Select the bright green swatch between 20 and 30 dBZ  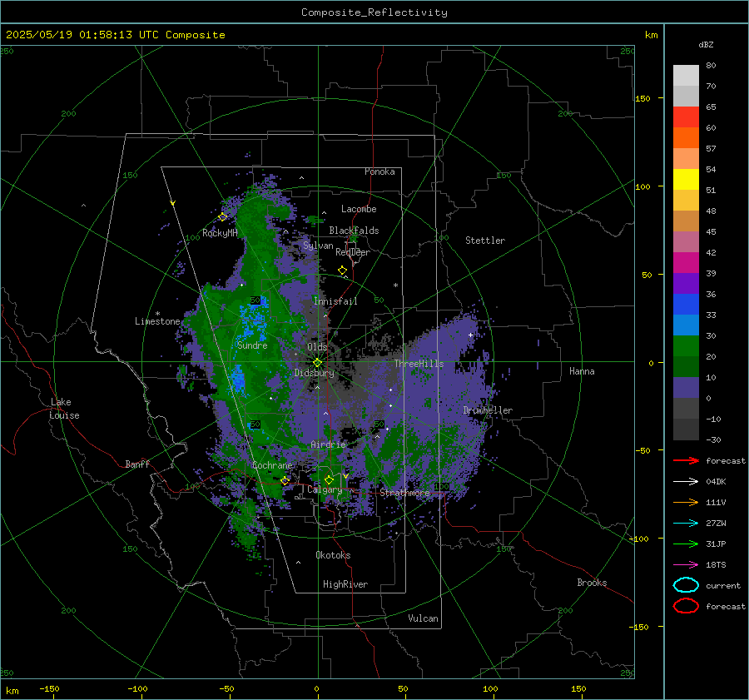pyautogui.click(x=686, y=346)
